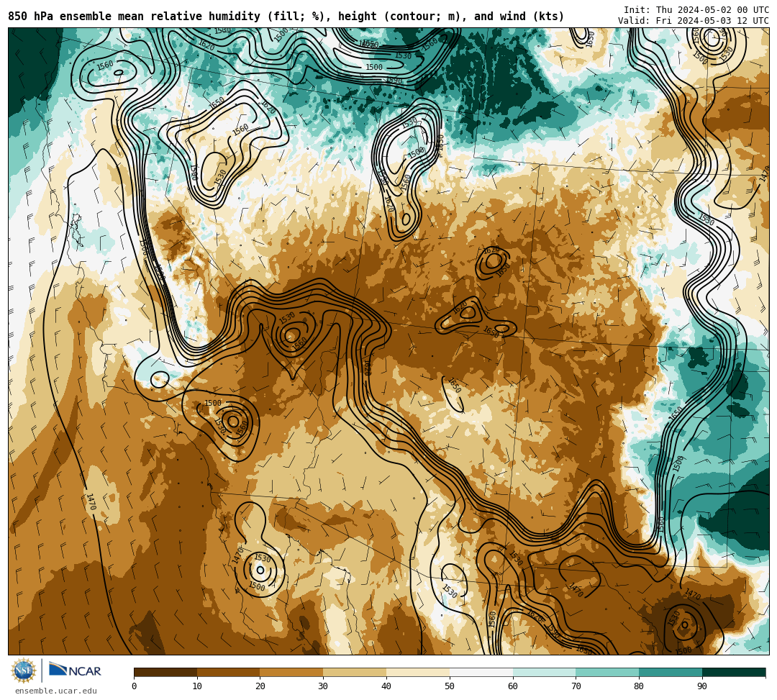Viewport: 777px width, 700px height.
Task: Pick the 10–20 brown colorbar segment
Action: (x=229, y=672)
